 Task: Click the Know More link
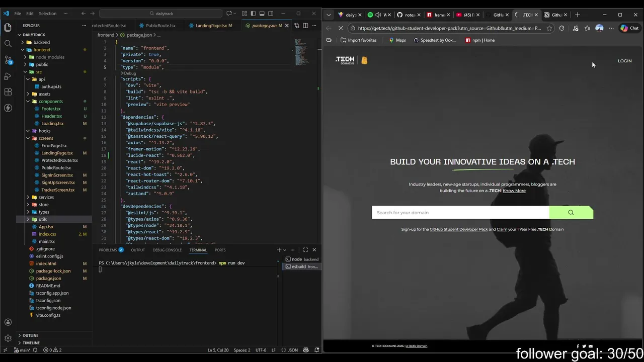tap(514, 191)
